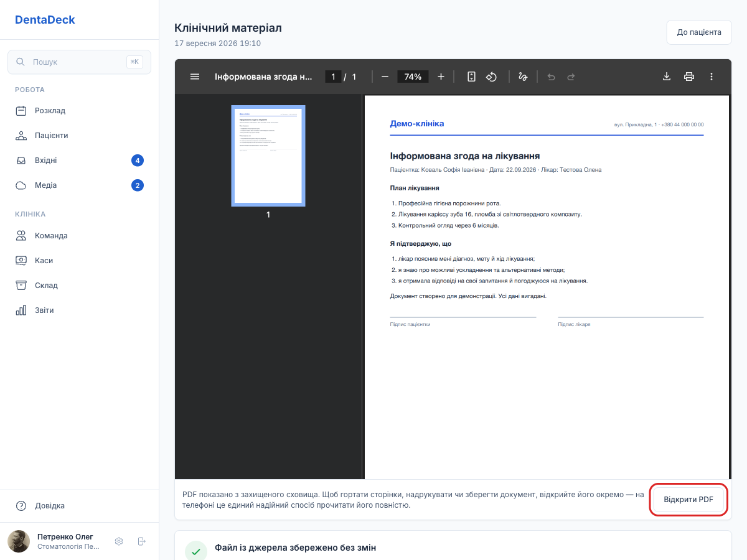
Task: Toggle the PDF sidebar hamburger menu
Action: click(195, 77)
